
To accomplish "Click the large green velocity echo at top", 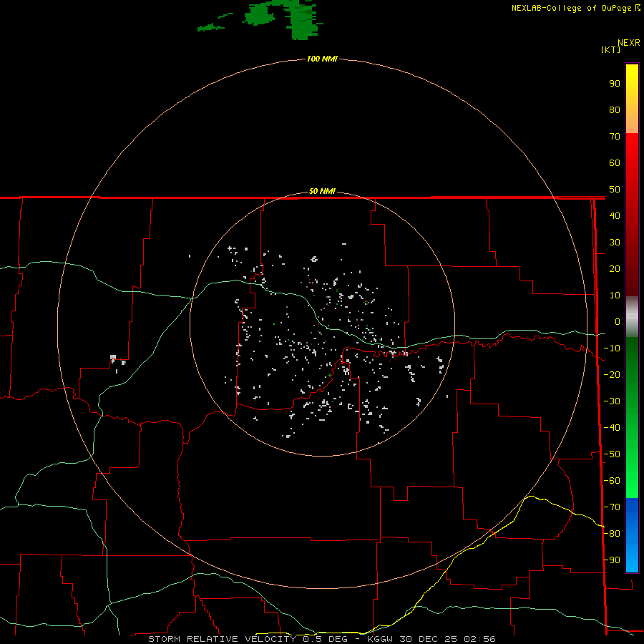I will pyautogui.click(x=303, y=19).
